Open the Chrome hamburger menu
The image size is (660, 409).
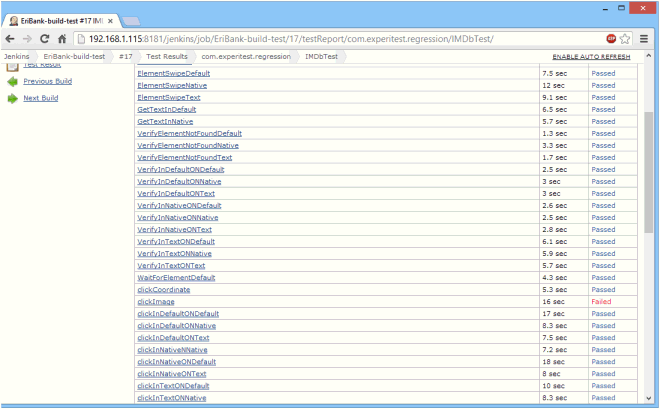644,38
